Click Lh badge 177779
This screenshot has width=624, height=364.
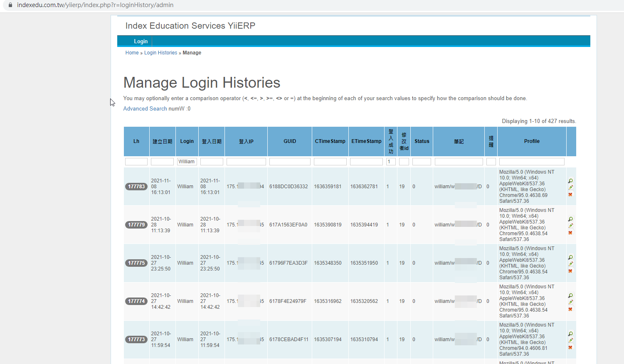tap(136, 225)
